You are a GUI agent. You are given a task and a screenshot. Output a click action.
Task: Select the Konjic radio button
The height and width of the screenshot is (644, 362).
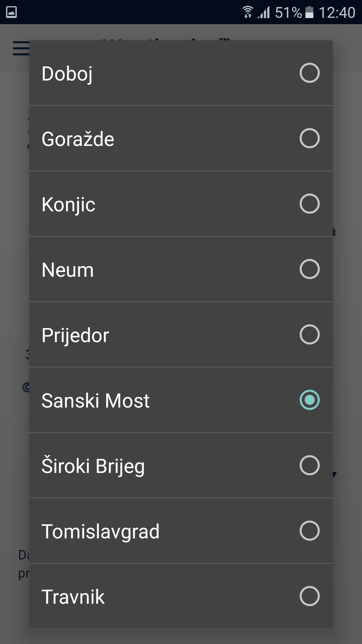[309, 204]
